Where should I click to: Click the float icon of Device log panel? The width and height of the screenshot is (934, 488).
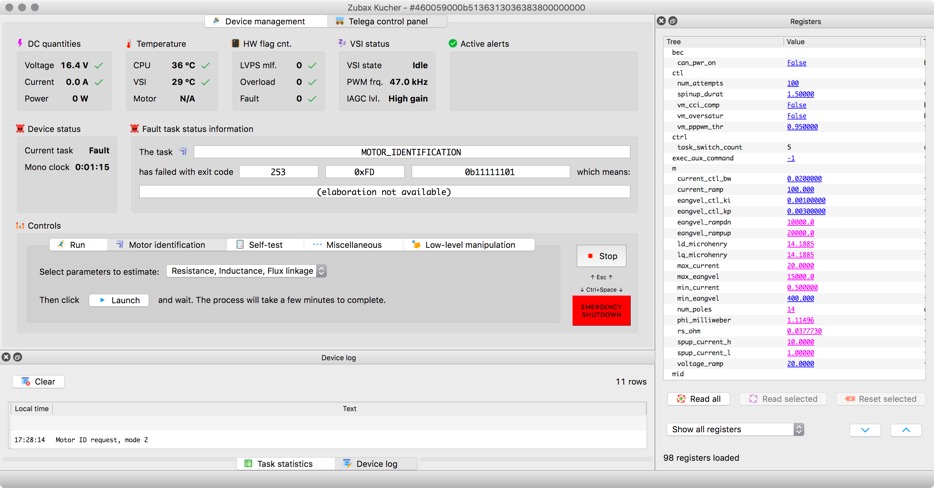[x=18, y=357]
